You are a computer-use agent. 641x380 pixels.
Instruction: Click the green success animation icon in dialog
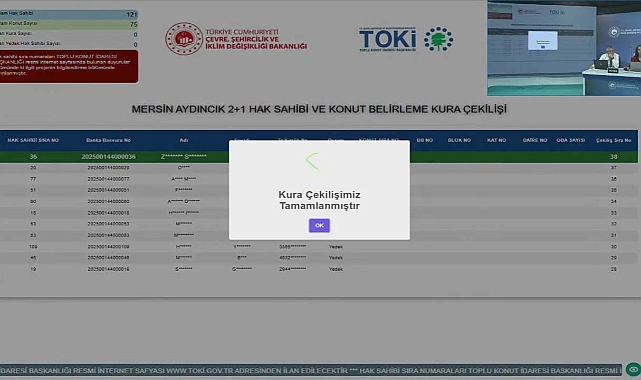pos(312,161)
